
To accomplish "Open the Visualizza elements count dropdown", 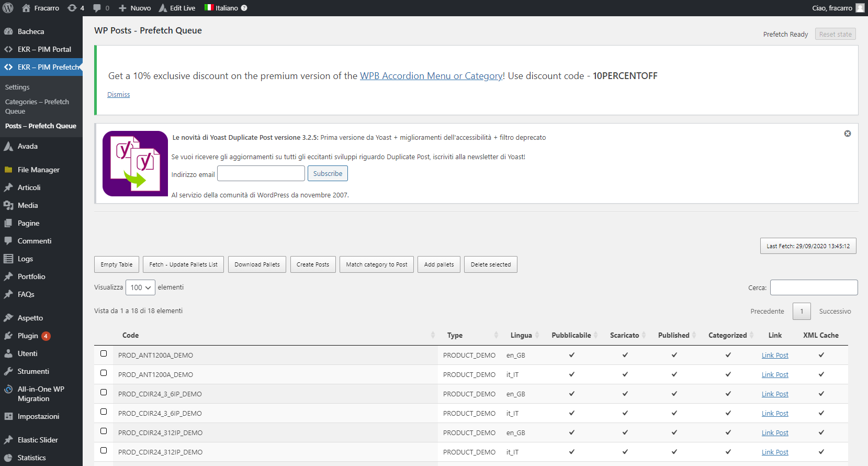I will tap(140, 287).
